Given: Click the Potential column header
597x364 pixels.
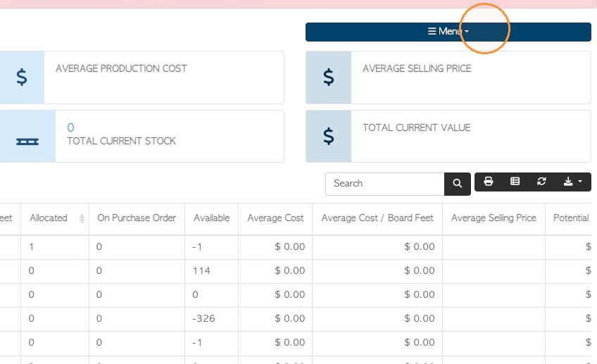Looking at the screenshot, I should click(x=571, y=218).
